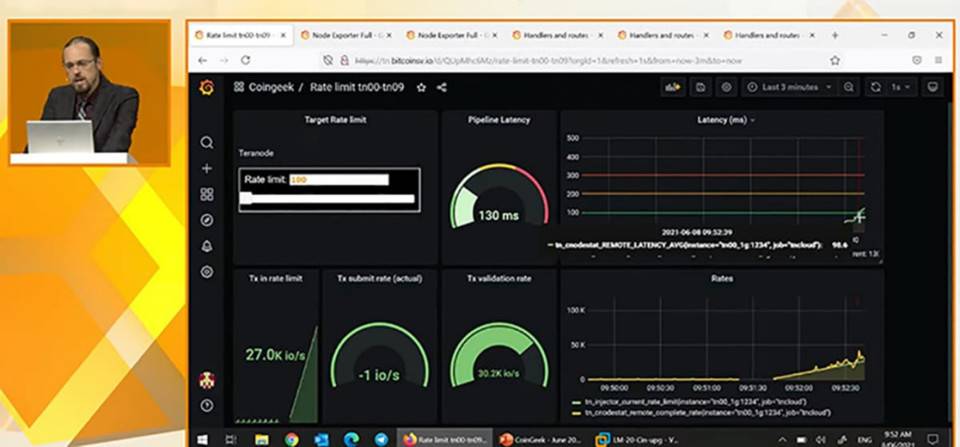This screenshot has height=447, width=960.
Task: Open the Firefox hamburger menu
Action: click(938, 61)
